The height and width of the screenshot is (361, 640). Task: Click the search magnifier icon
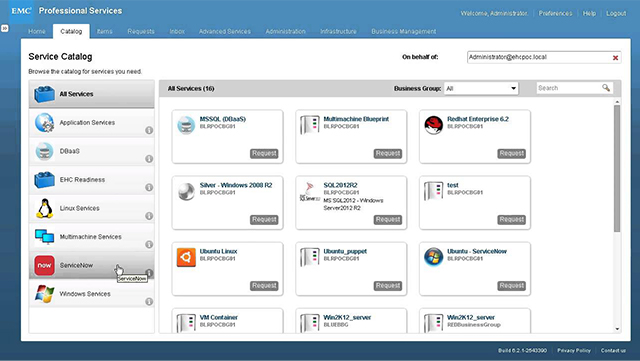click(606, 88)
